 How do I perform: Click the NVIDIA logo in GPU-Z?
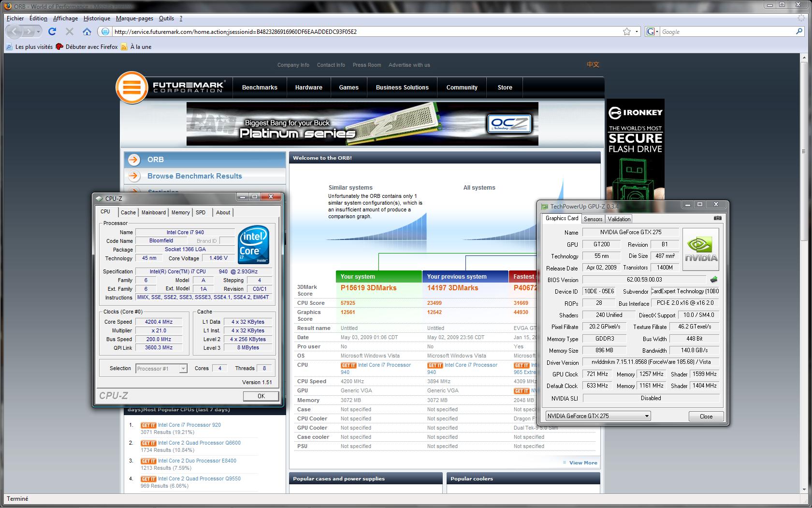click(x=701, y=250)
